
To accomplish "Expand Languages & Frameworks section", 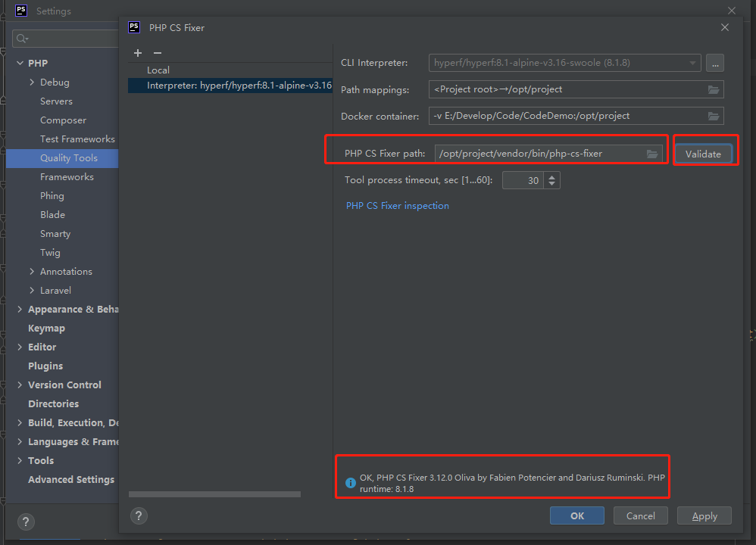I will coord(20,441).
